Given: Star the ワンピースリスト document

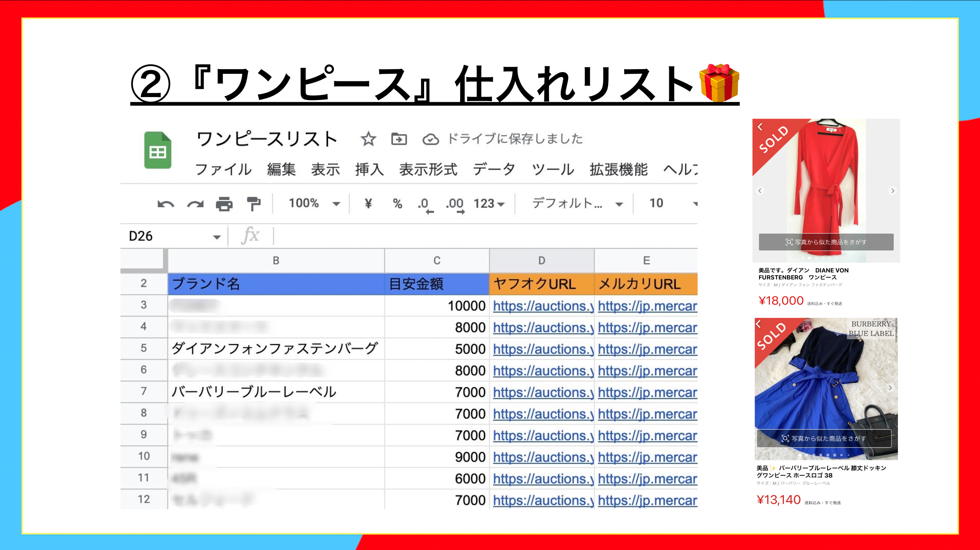Looking at the screenshot, I should coord(368,139).
